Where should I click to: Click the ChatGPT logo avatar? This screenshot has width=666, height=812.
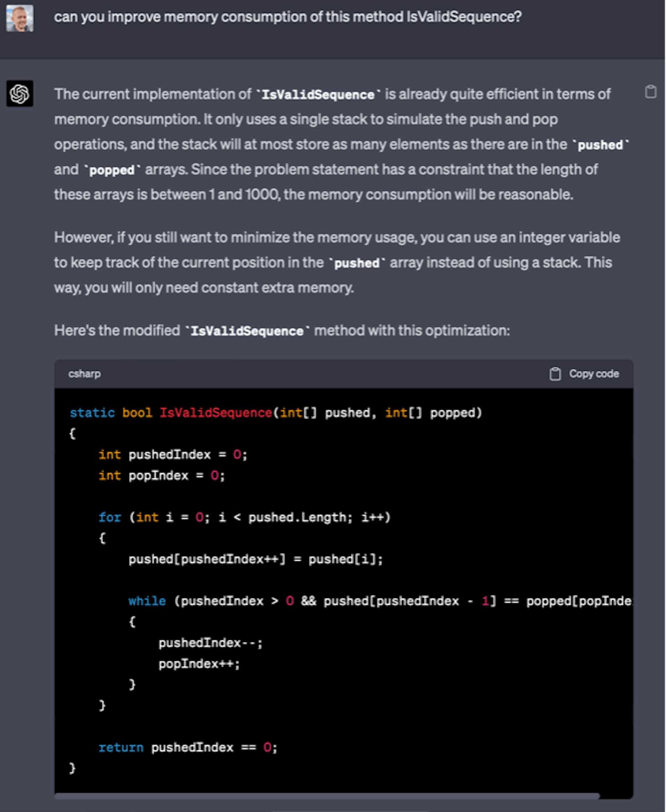click(x=19, y=93)
